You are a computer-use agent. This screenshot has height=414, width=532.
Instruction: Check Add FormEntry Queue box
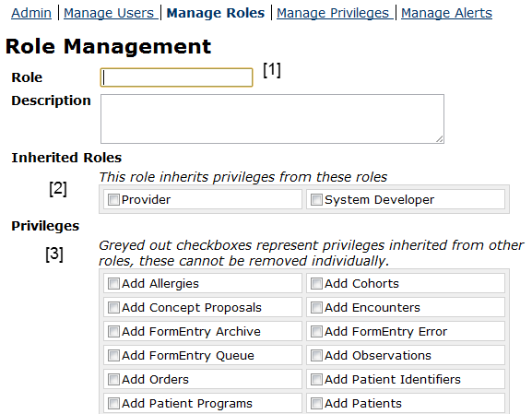tap(113, 355)
